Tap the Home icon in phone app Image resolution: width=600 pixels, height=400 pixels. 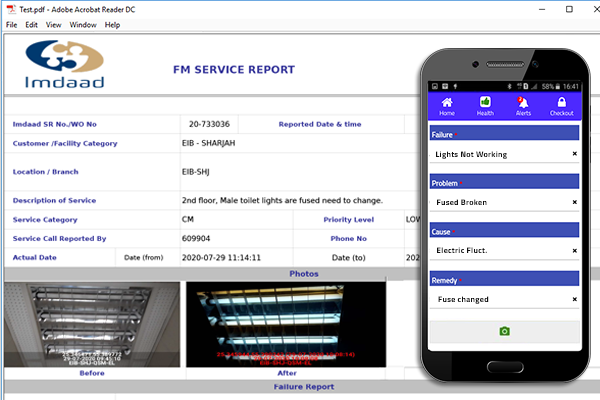click(x=447, y=106)
